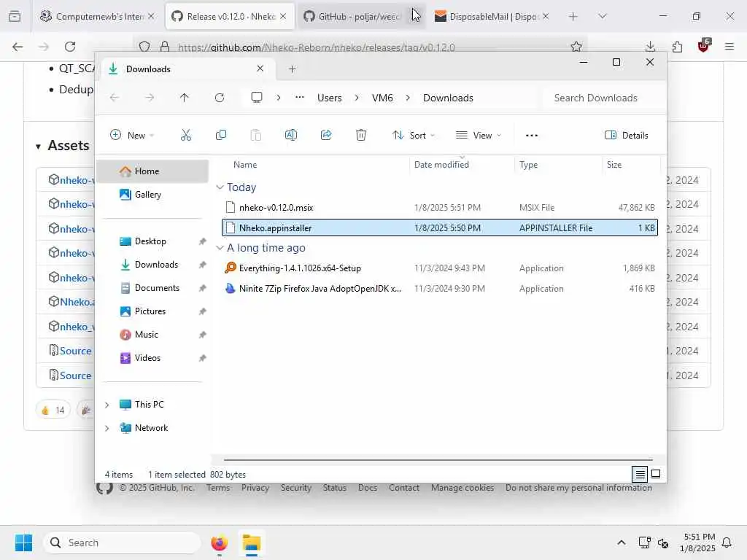The image size is (747, 560).
Task: Open the View dropdown menu
Action: click(x=479, y=135)
